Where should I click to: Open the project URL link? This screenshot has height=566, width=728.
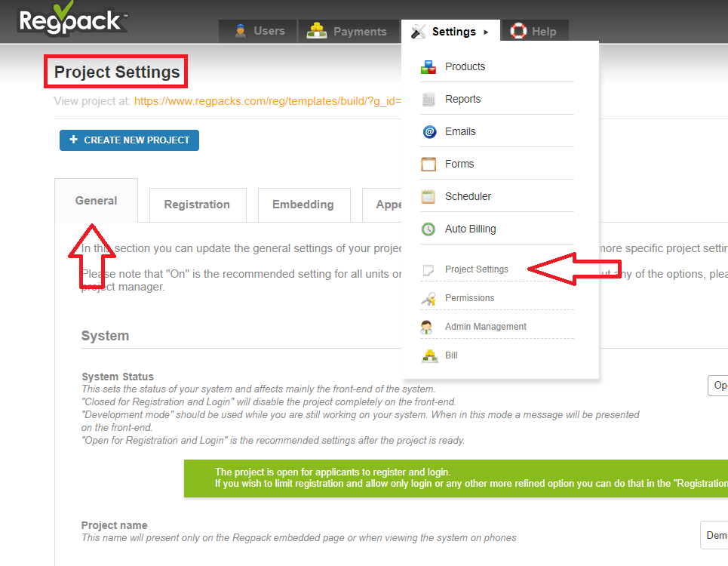coord(268,101)
